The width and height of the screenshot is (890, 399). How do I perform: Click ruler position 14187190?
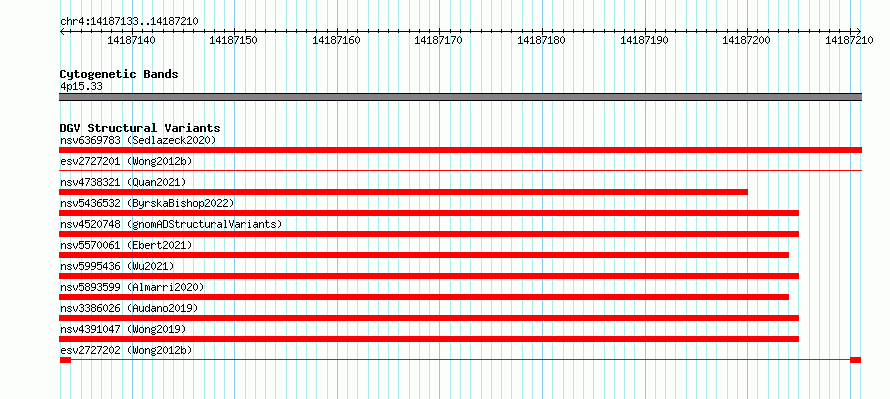[x=644, y=40]
